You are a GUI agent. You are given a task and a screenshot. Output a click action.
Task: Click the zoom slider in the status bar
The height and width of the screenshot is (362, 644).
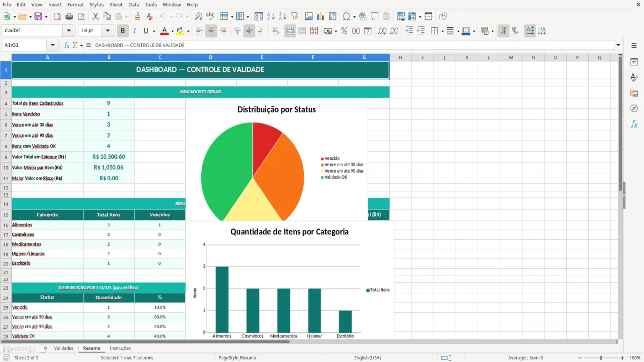tap(601, 358)
